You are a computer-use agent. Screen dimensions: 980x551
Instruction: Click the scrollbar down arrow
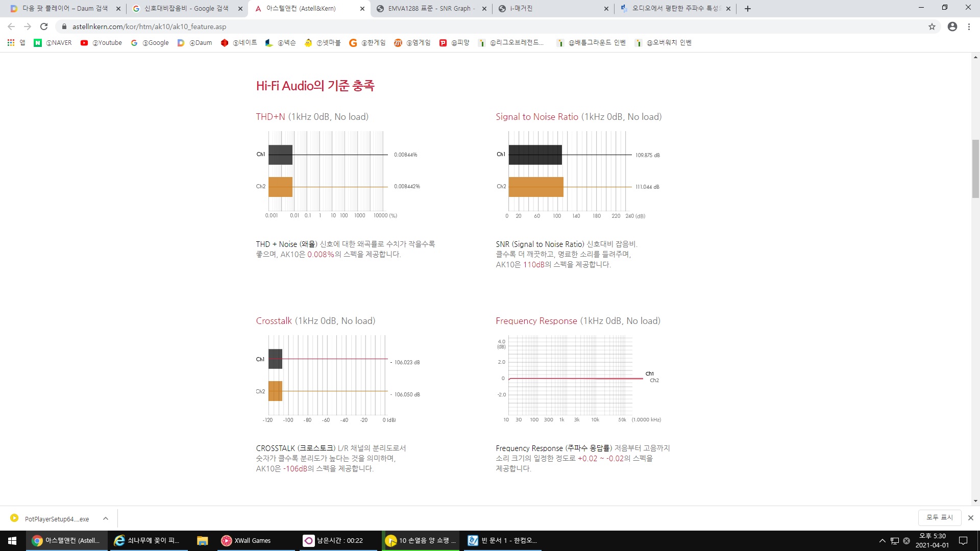(975, 501)
